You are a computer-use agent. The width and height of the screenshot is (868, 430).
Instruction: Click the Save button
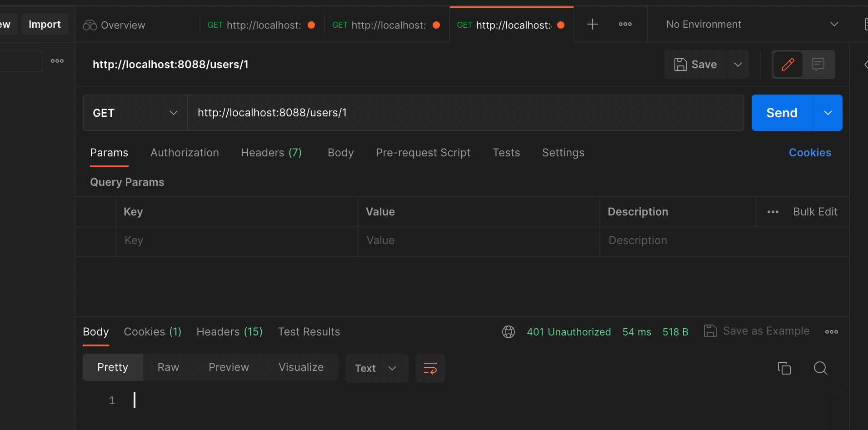point(695,65)
